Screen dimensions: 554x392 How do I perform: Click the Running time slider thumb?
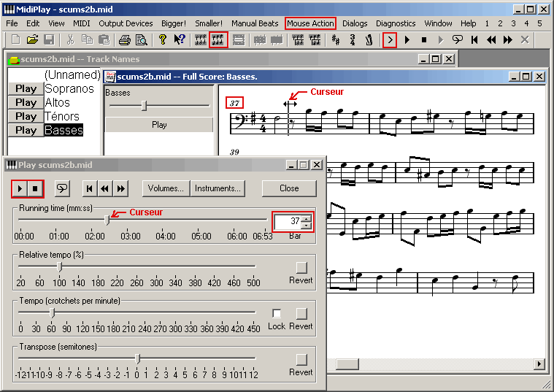(107, 220)
